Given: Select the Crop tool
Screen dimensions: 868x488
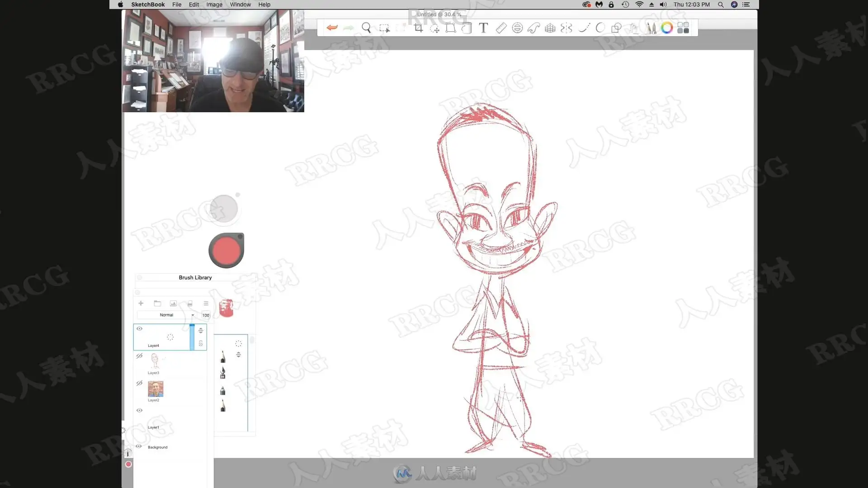Looking at the screenshot, I should click(418, 28).
